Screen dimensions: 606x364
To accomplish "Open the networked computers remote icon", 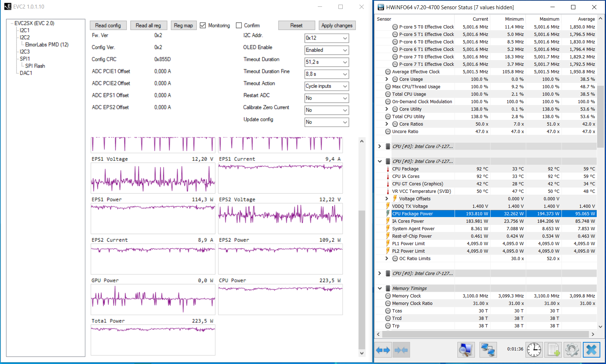I will tap(488, 350).
